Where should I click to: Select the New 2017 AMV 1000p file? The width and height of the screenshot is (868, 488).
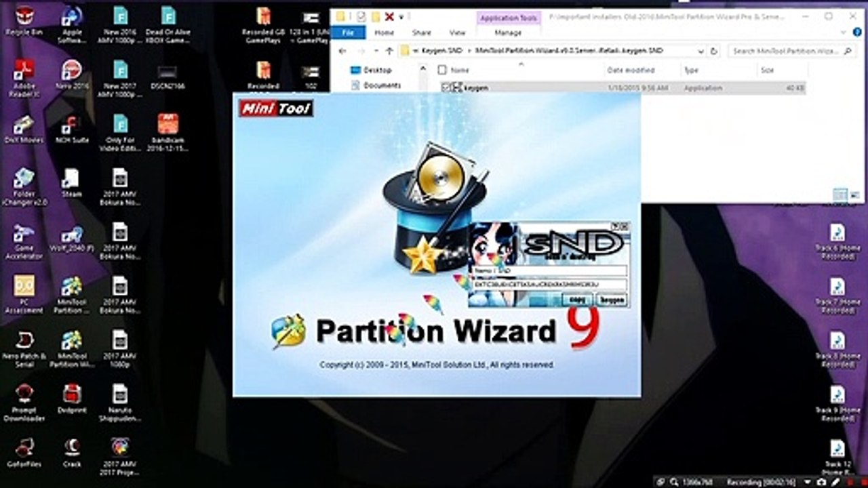(x=120, y=78)
